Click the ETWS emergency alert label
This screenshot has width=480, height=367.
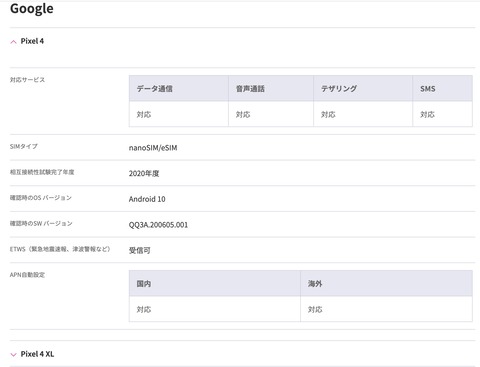point(60,249)
